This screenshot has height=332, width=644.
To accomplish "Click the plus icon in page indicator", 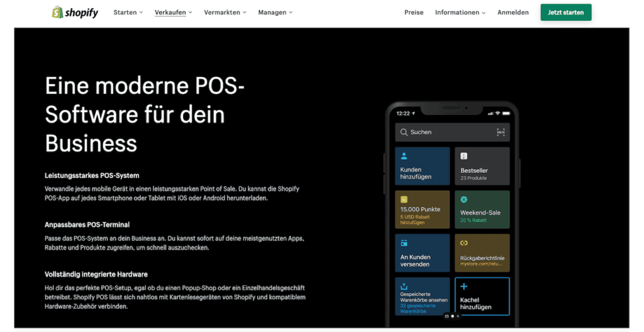I will [458, 316].
